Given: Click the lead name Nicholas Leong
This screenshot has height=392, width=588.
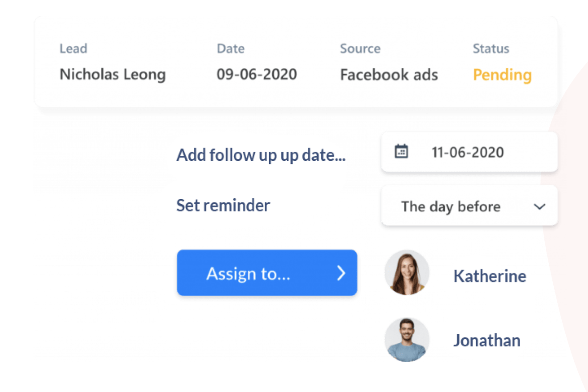Looking at the screenshot, I should coord(113,75).
